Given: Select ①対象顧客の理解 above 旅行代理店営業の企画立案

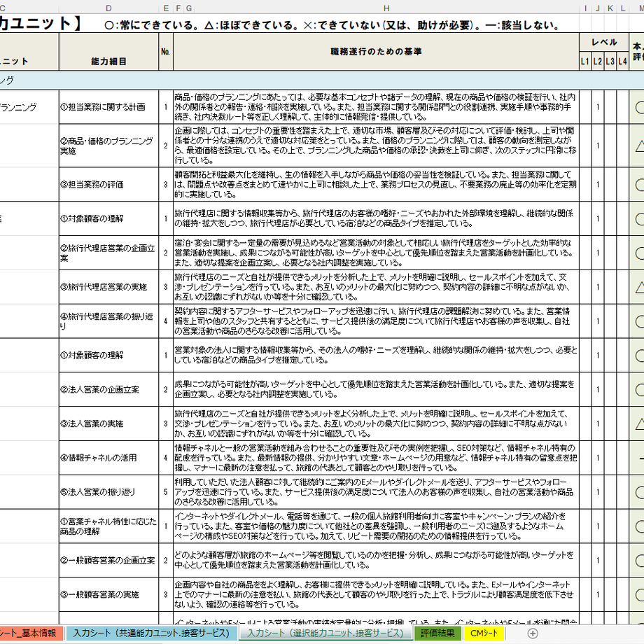Looking at the screenshot, I should 108,218.
